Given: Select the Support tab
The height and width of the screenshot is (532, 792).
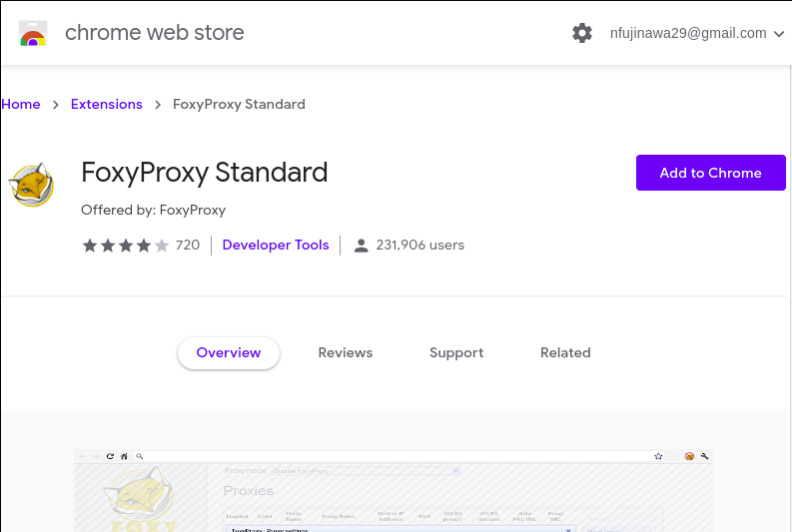Looking at the screenshot, I should tap(456, 352).
